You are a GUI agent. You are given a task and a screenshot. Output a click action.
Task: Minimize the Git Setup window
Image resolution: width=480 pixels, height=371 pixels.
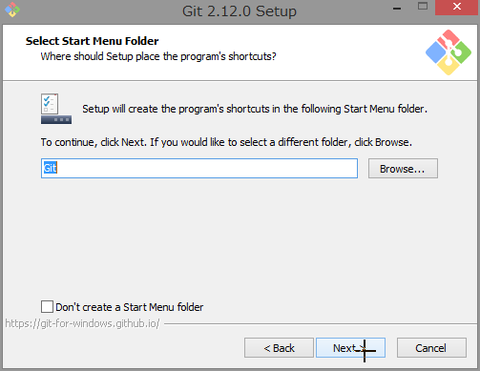click(397, 8)
